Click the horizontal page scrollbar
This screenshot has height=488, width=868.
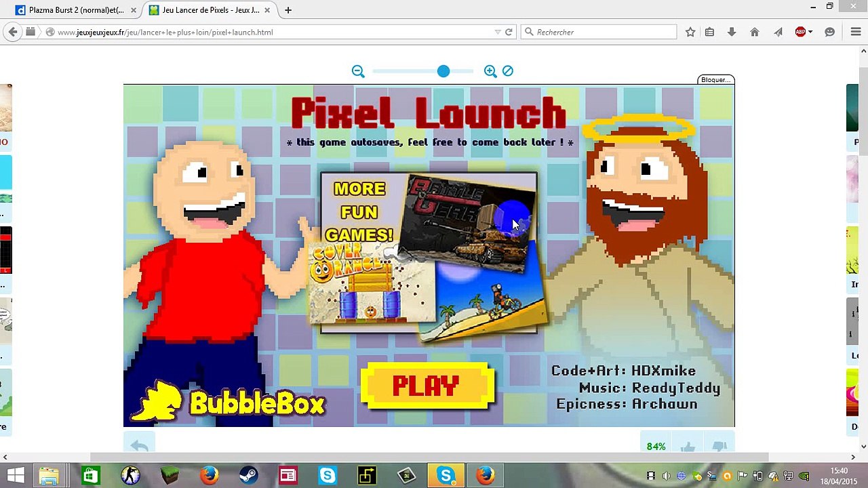429,457
